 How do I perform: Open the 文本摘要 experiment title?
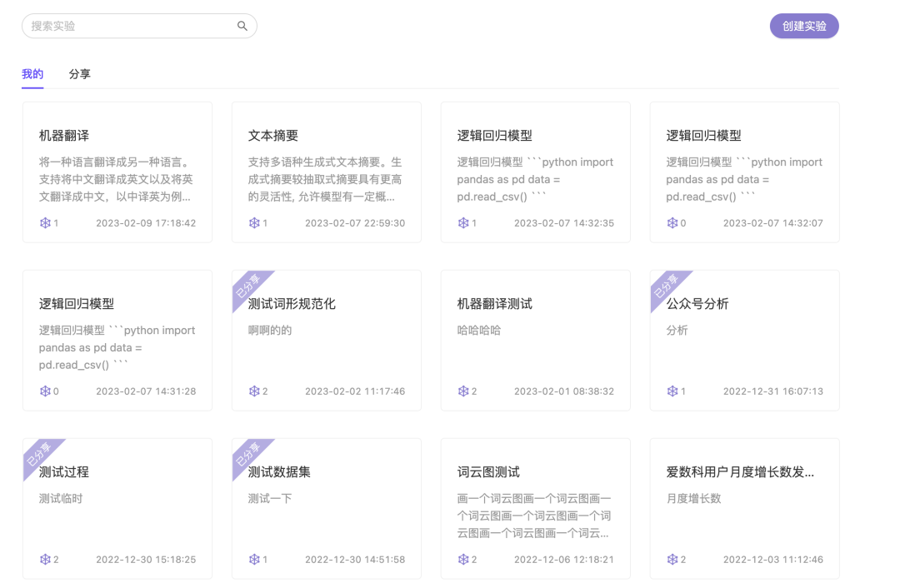[272, 136]
